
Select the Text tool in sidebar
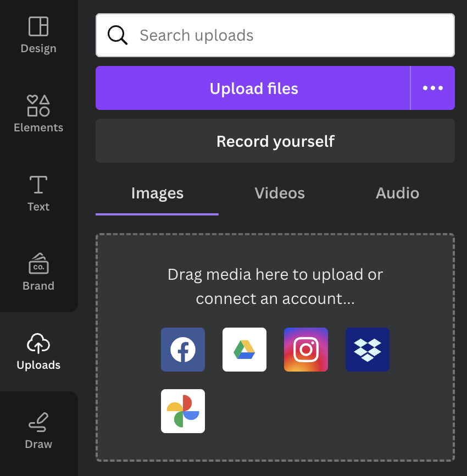[38, 193]
